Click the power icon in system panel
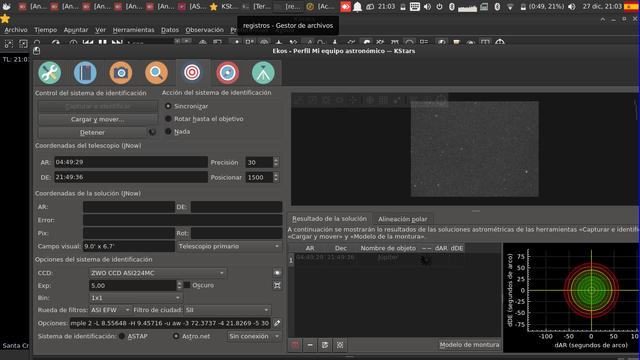The image size is (640, 360). [440, 7]
